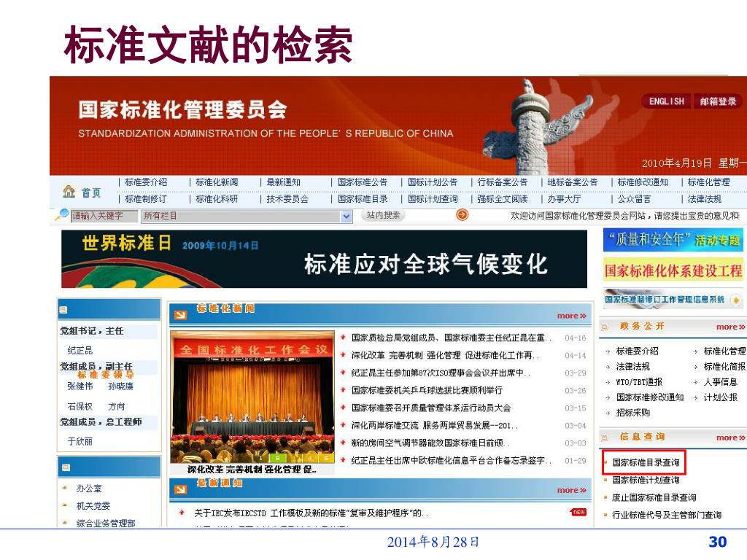Image resolution: width=747 pixels, height=560 pixels.
Task: Click the ENGLISH button
Action: point(667,101)
